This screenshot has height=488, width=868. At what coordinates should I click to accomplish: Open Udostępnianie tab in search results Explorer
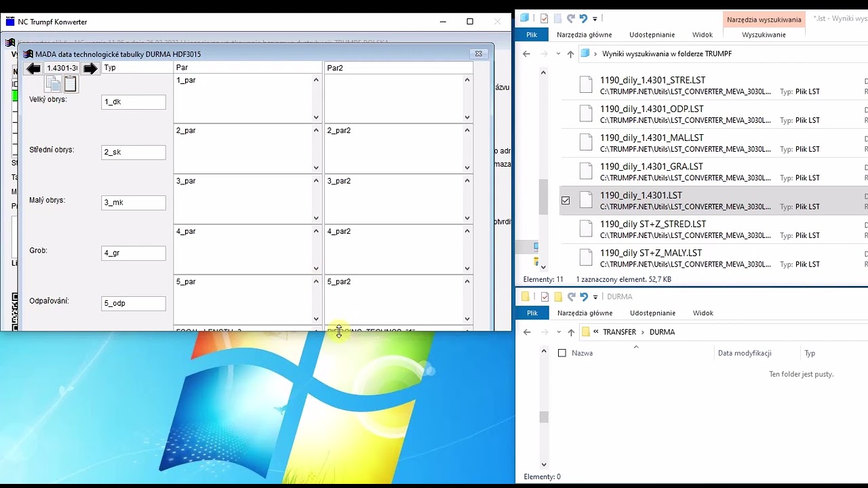pyautogui.click(x=652, y=35)
